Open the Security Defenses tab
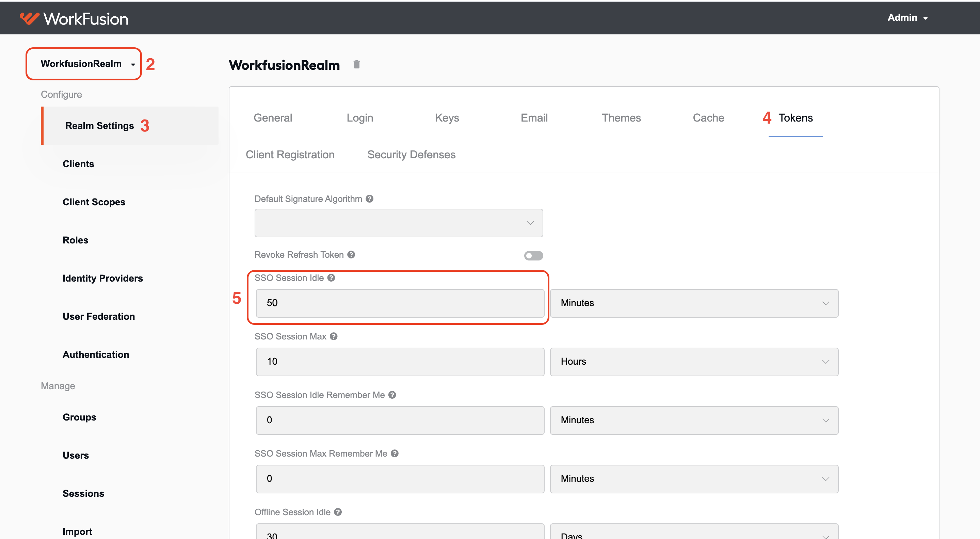The height and width of the screenshot is (539, 980). pyautogui.click(x=411, y=155)
